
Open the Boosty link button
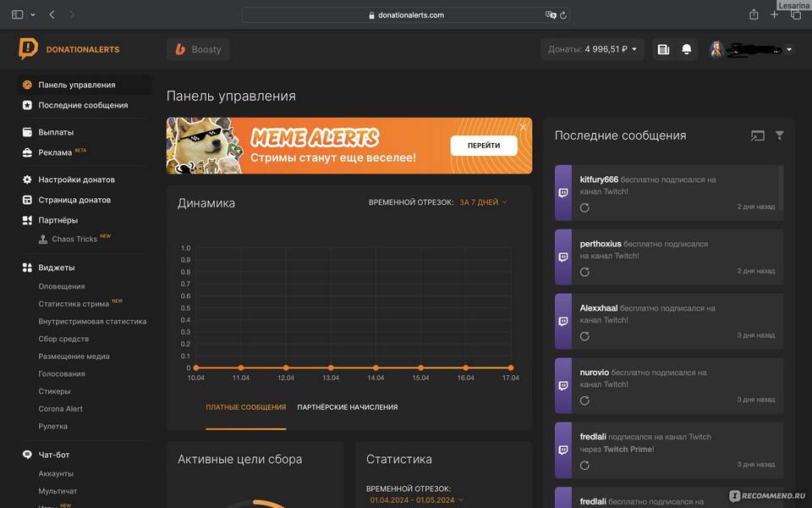pos(198,49)
